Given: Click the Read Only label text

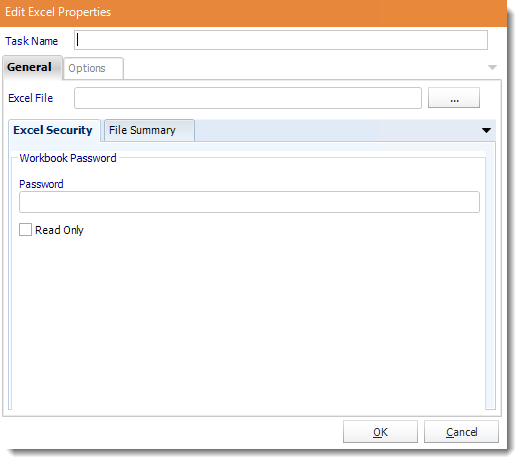Looking at the screenshot, I should [x=59, y=230].
